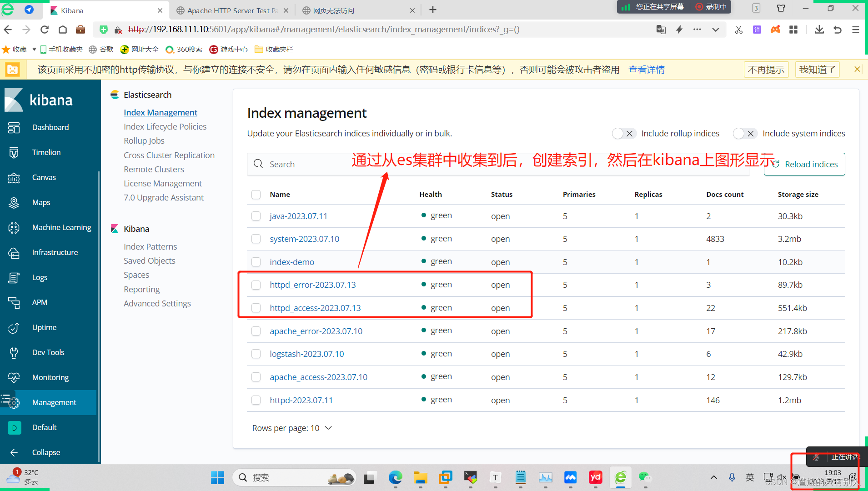Check the httpd-2023.07.11 row checkbox
868x491 pixels.
click(x=256, y=400)
